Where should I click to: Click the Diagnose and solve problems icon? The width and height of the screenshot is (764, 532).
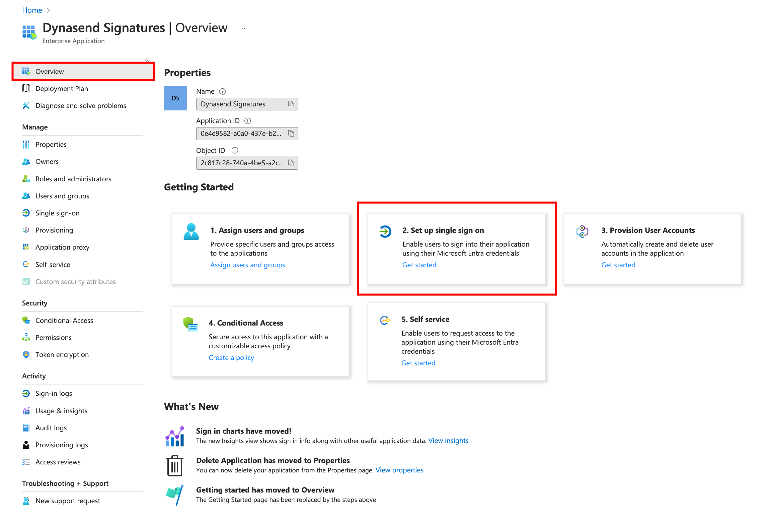click(x=26, y=105)
